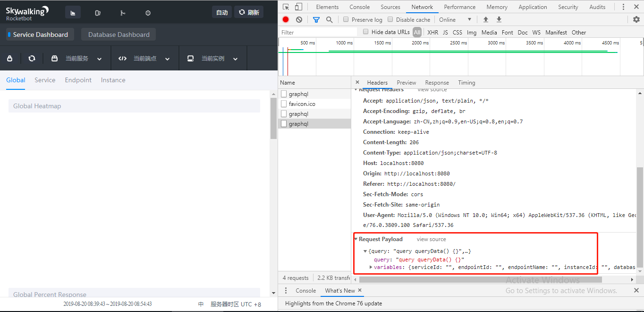The width and height of the screenshot is (644, 312).
Task: Click the inspect element picker icon
Action: coord(286,7)
